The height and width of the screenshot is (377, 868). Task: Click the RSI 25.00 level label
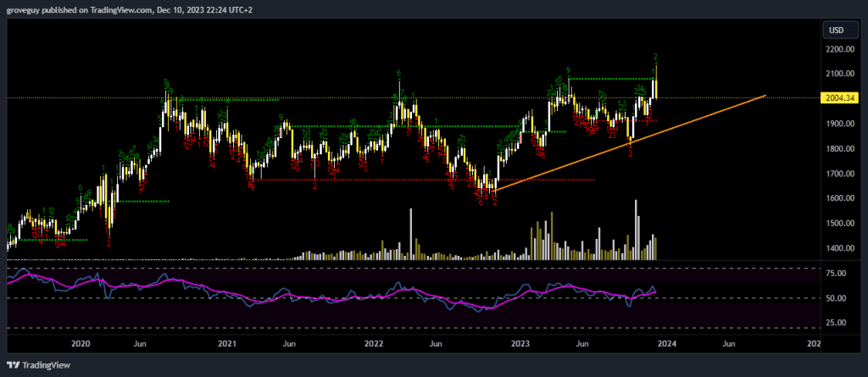click(837, 323)
